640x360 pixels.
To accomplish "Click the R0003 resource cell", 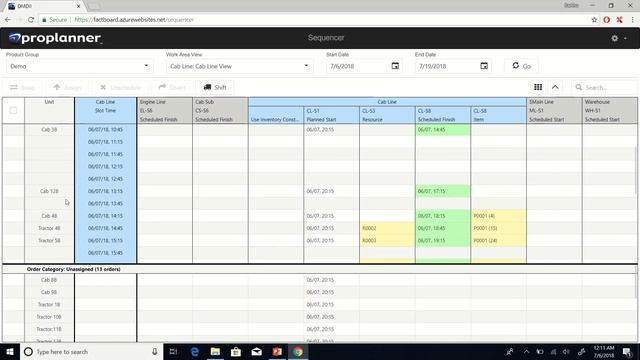I will coord(387,240).
